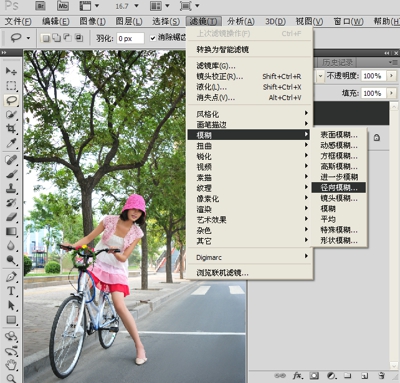
Task: Launch Mini Bridge from the top bar
Action: coord(63,6)
